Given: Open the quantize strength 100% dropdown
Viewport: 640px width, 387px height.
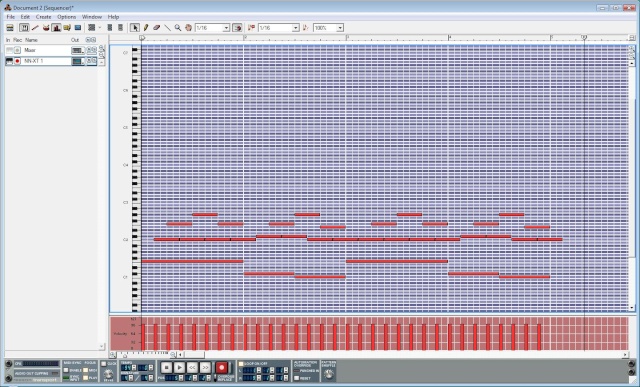Looking at the screenshot, I should (x=329, y=27).
